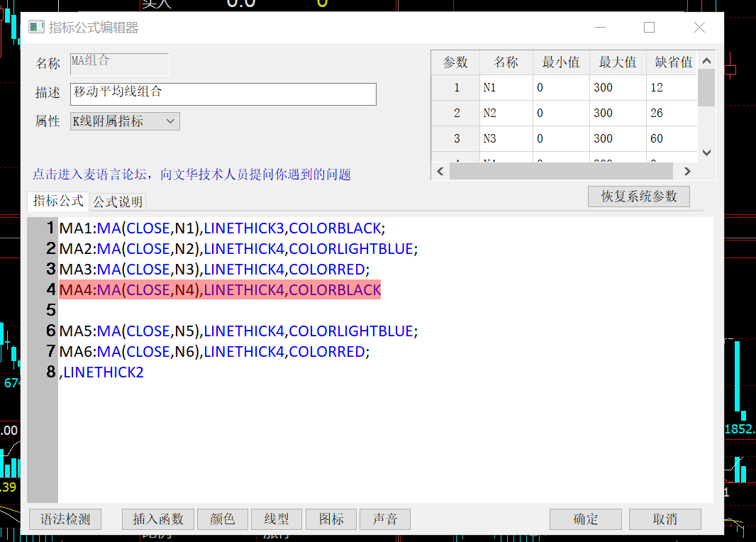Click the 声音 sound button
756x542 pixels.
(385, 519)
